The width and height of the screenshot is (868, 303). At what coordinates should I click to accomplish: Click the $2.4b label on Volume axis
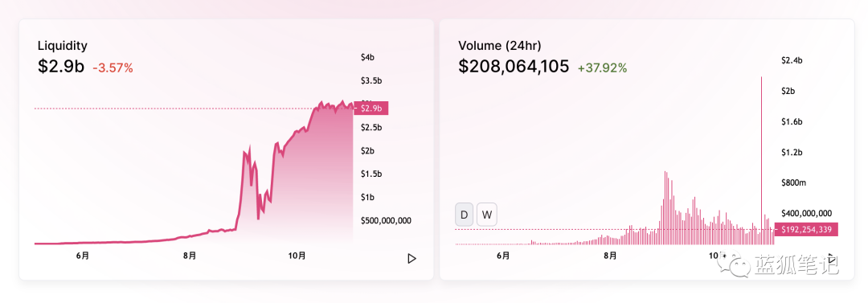pos(791,60)
